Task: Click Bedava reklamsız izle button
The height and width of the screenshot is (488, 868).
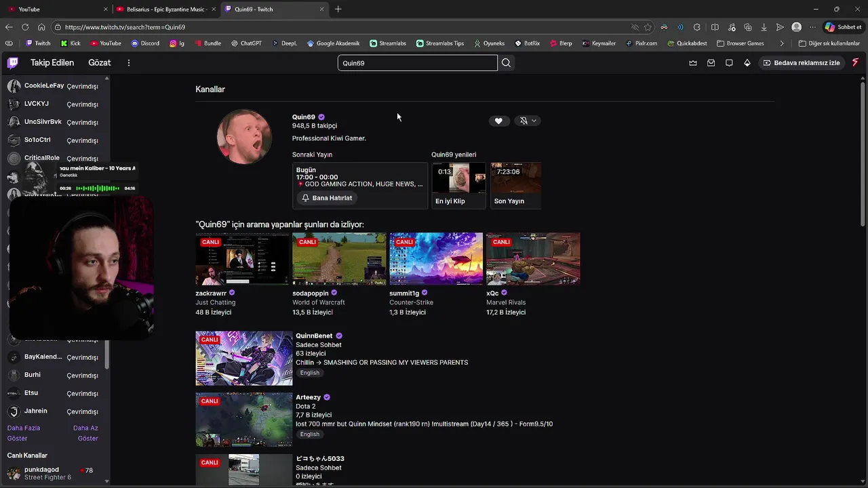Action: 801,63
